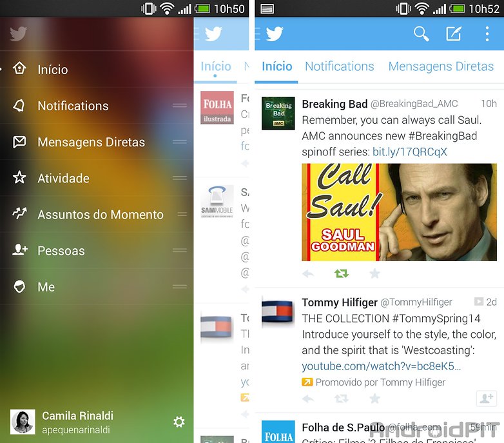Click the profile icon beside Me
The height and width of the screenshot is (443, 504).
pos(19,286)
